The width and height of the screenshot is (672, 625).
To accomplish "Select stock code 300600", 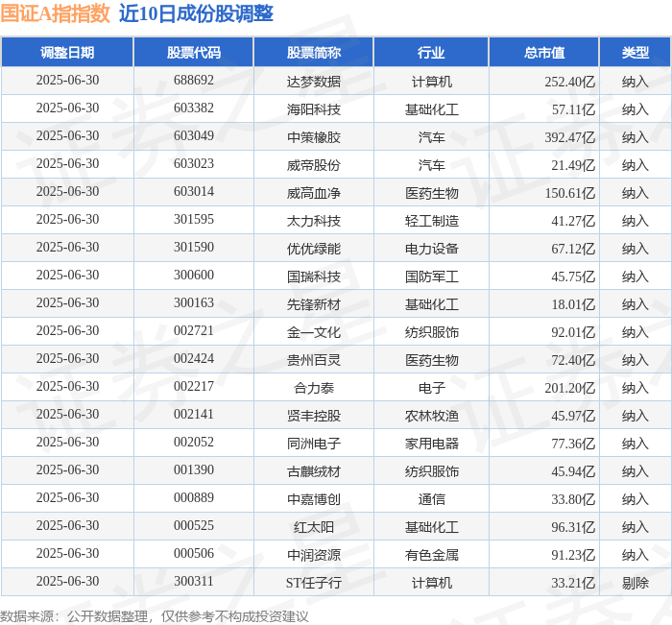I will coord(194,276).
